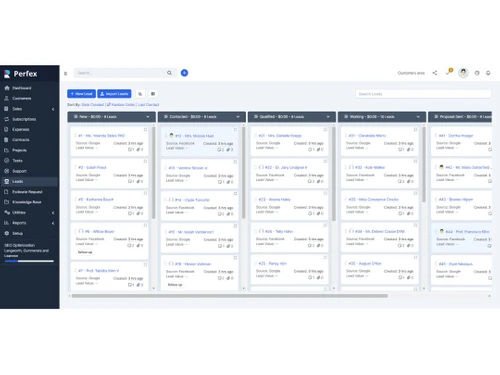This screenshot has width=500, height=375.
Task: Open lead #41 card title
Action: tap(456, 136)
